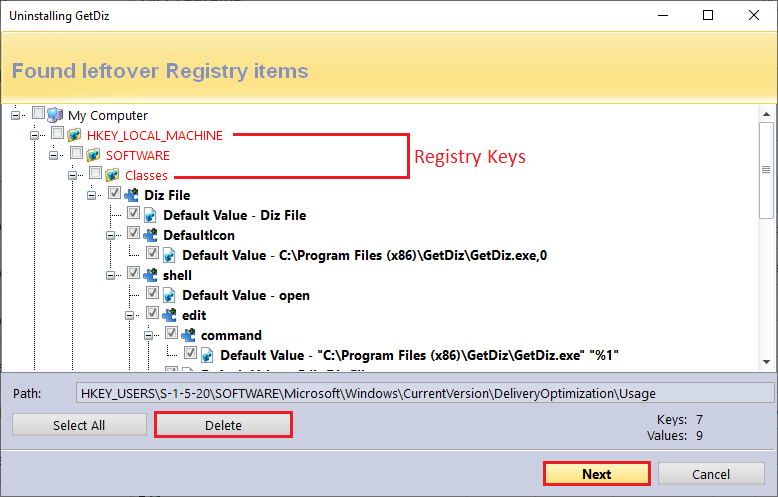The image size is (778, 497).
Task: Collapse the DefaultIcon node
Action: pyautogui.click(x=110, y=235)
